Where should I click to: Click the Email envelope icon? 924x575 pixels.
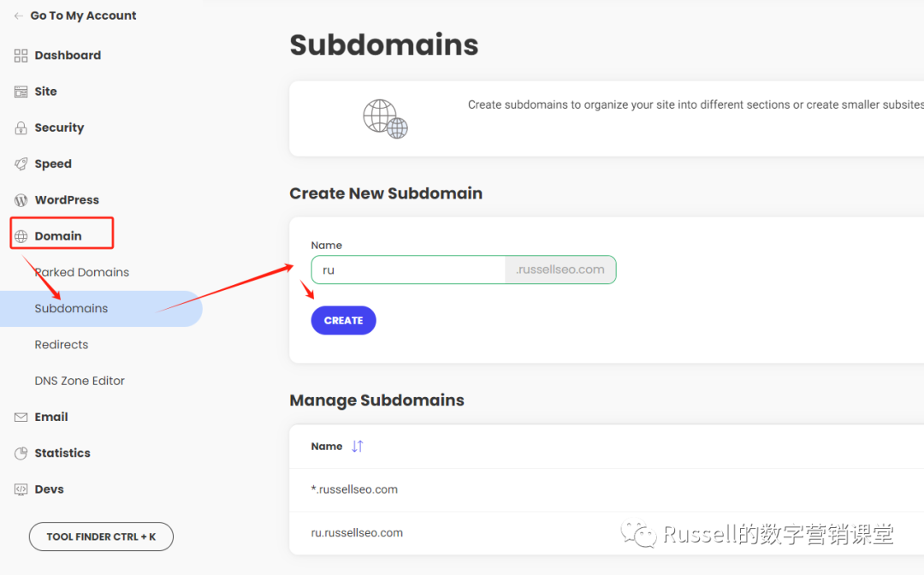pos(21,418)
